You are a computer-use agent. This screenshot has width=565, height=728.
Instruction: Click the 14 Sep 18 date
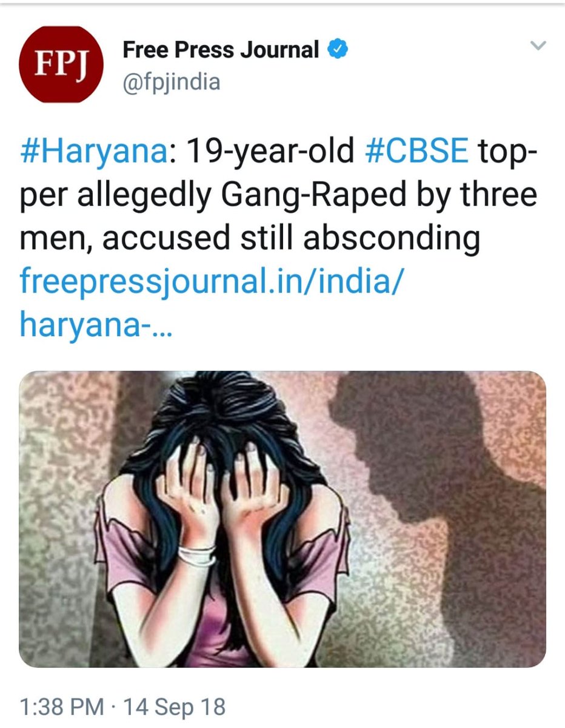(x=175, y=707)
